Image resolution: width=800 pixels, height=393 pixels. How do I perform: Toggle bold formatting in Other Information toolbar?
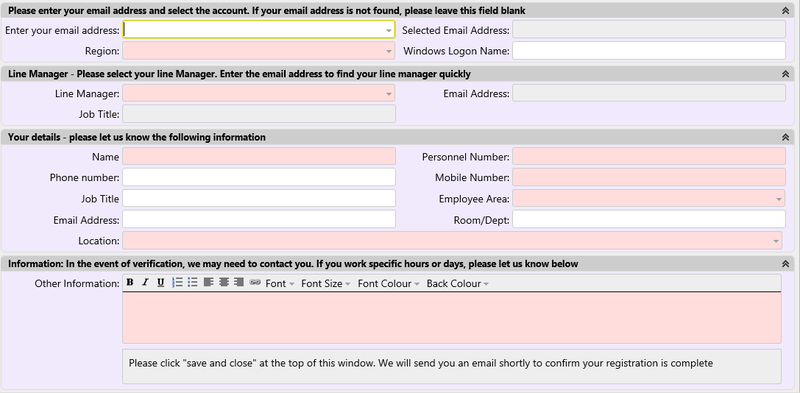[130, 283]
